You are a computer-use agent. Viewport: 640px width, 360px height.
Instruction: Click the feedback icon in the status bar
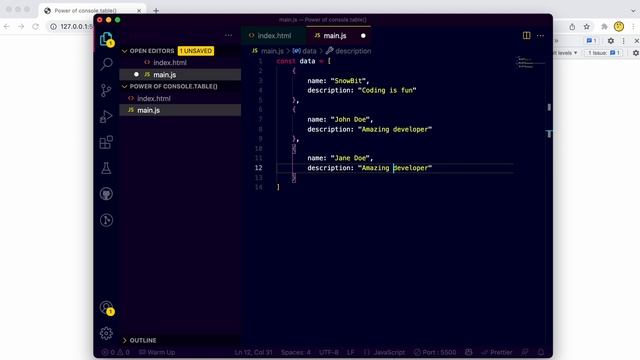pyautogui.click(x=525, y=352)
